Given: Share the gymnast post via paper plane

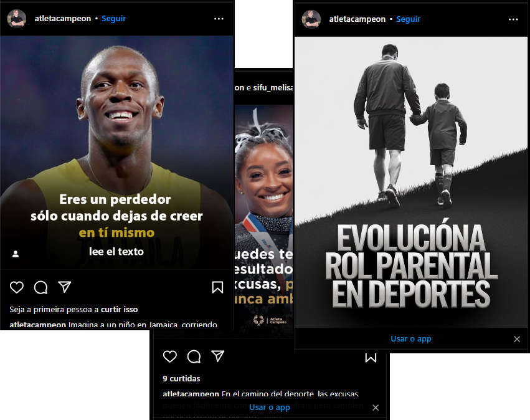Looking at the screenshot, I should tap(218, 356).
